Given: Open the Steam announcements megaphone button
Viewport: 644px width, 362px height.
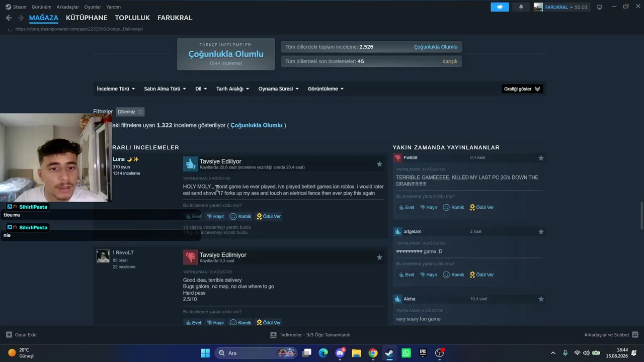Looking at the screenshot, I should pos(500,7).
